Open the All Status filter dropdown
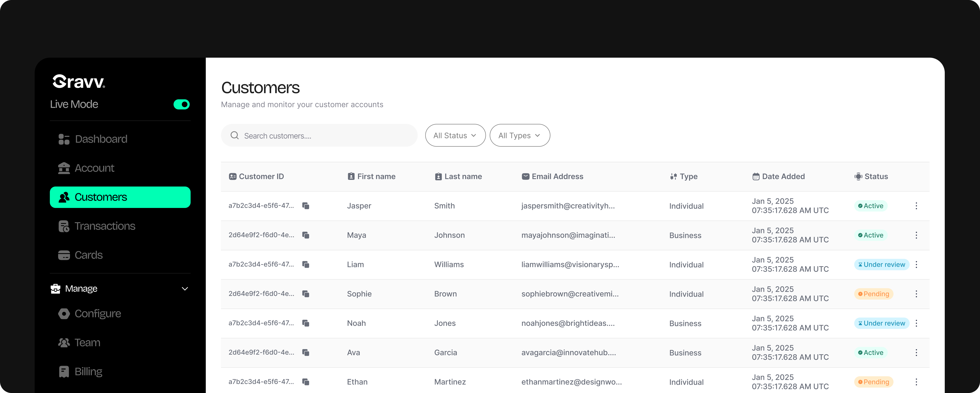The height and width of the screenshot is (393, 980). point(455,136)
